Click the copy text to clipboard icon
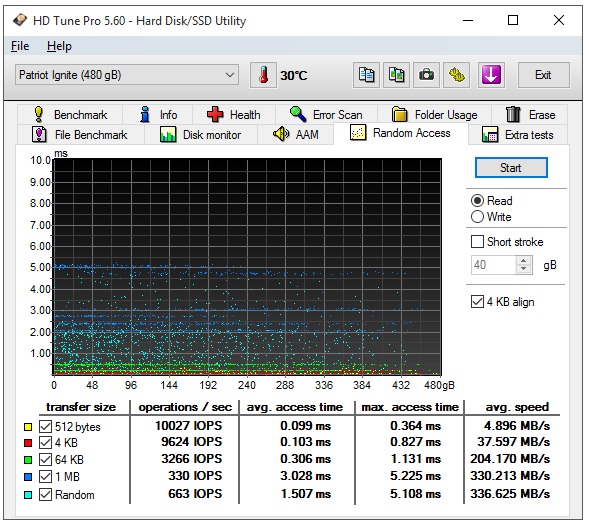589x527 pixels. coord(366,75)
